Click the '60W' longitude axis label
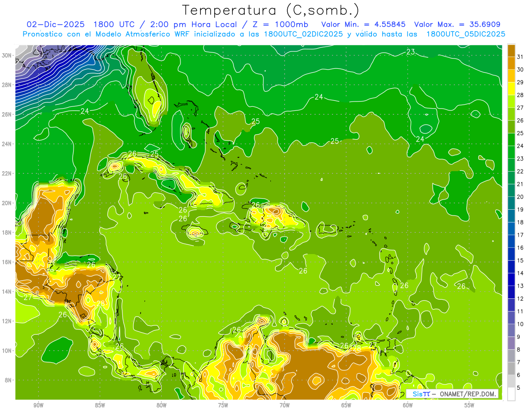Screen dimensions: 532x411 click(x=408, y=405)
